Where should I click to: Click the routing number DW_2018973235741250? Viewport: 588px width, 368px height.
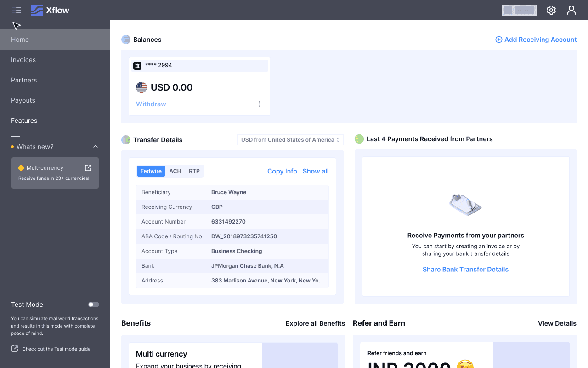tap(244, 236)
